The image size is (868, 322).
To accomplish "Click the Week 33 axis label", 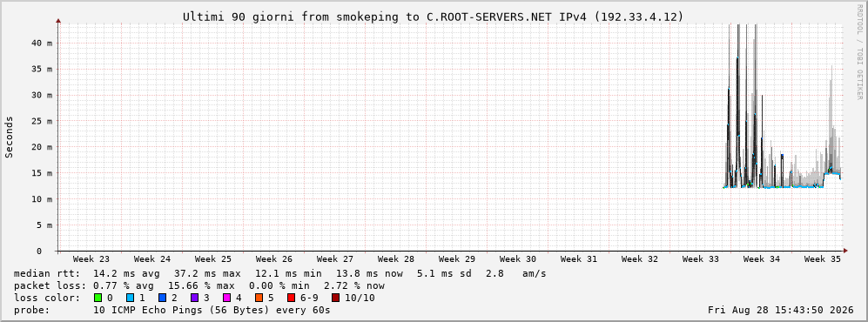I will (x=700, y=259).
